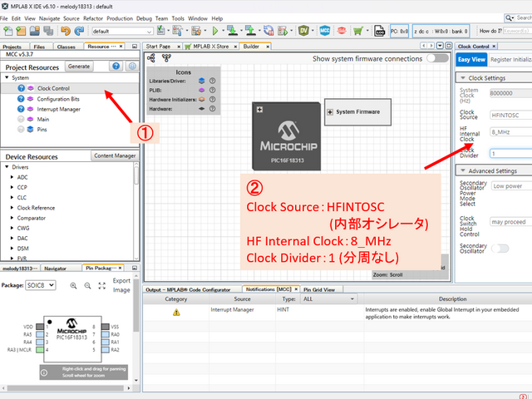Image resolution: width=532 pixels, height=399 pixels.
Task: Open the HF Internal Clock dropdown
Action: [x=509, y=132]
